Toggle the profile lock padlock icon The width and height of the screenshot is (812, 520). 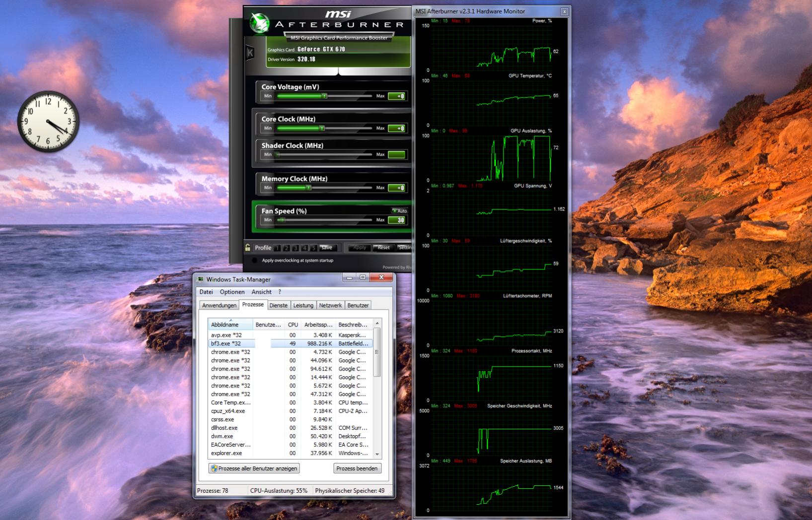248,247
